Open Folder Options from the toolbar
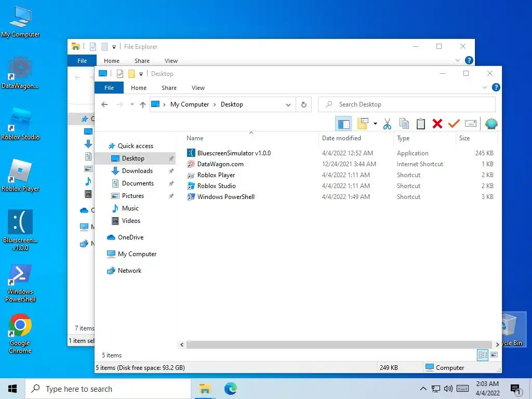This screenshot has width=532, height=399. [x=363, y=124]
